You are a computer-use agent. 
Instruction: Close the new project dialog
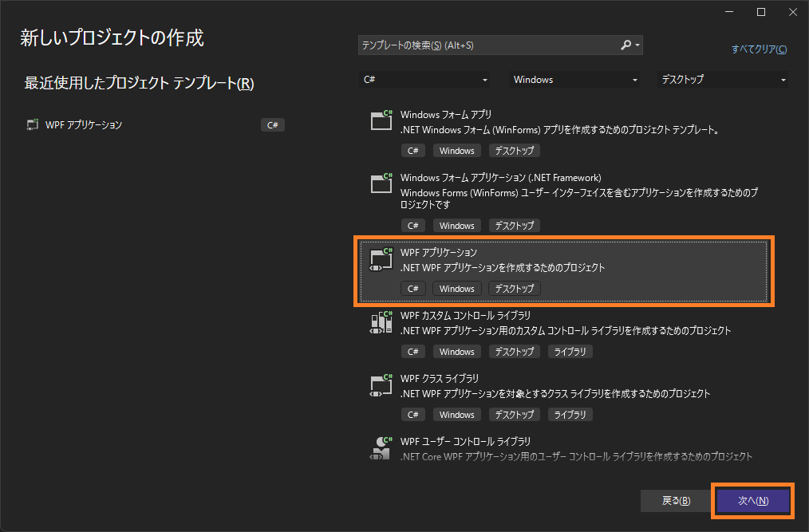792,12
